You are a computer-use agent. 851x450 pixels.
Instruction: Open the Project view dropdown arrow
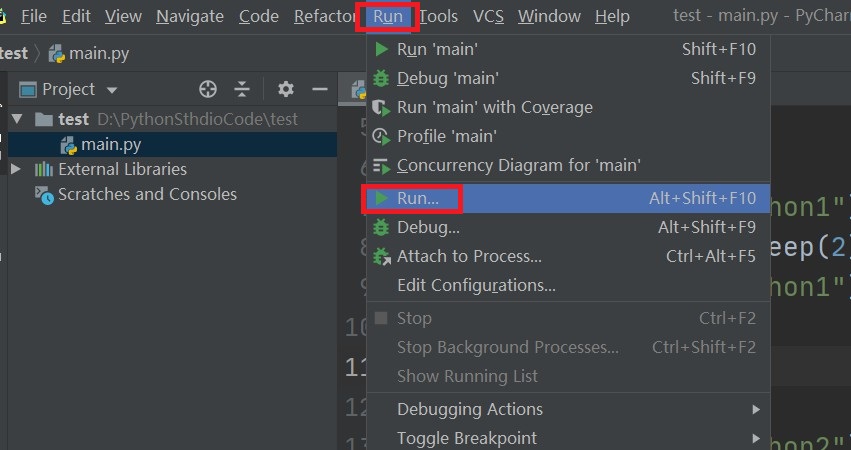pyautogui.click(x=112, y=90)
